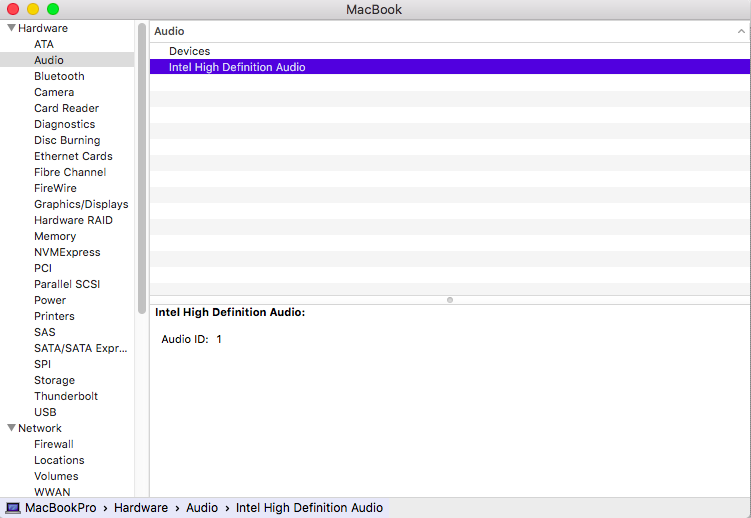Click Hardware in the bottom path bar
751x518 pixels.
[x=141, y=508]
